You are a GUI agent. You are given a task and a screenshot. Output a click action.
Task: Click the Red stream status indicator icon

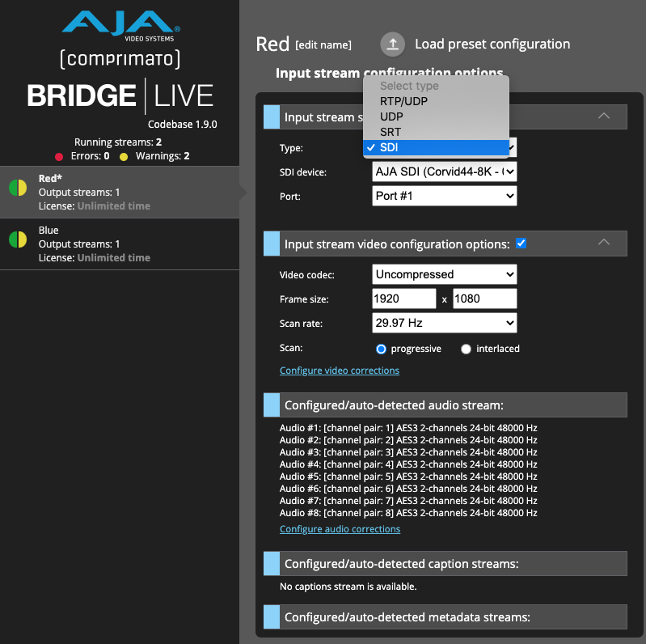point(18,188)
